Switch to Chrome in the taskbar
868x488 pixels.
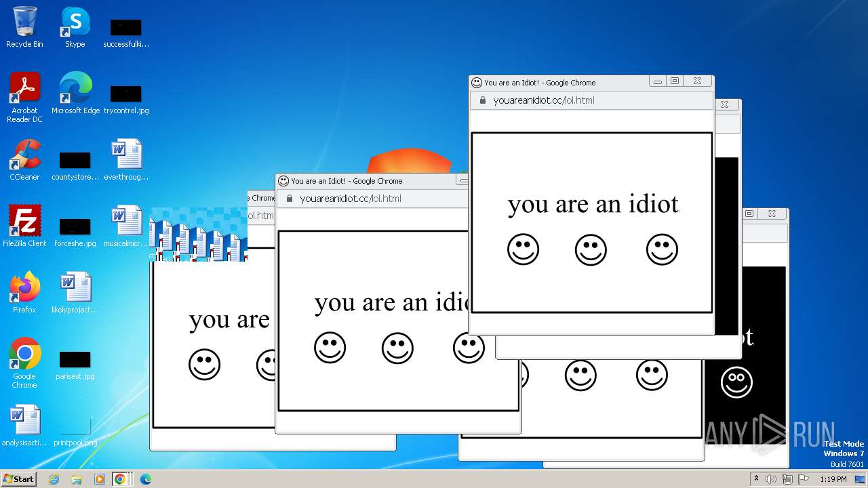[x=120, y=479]
